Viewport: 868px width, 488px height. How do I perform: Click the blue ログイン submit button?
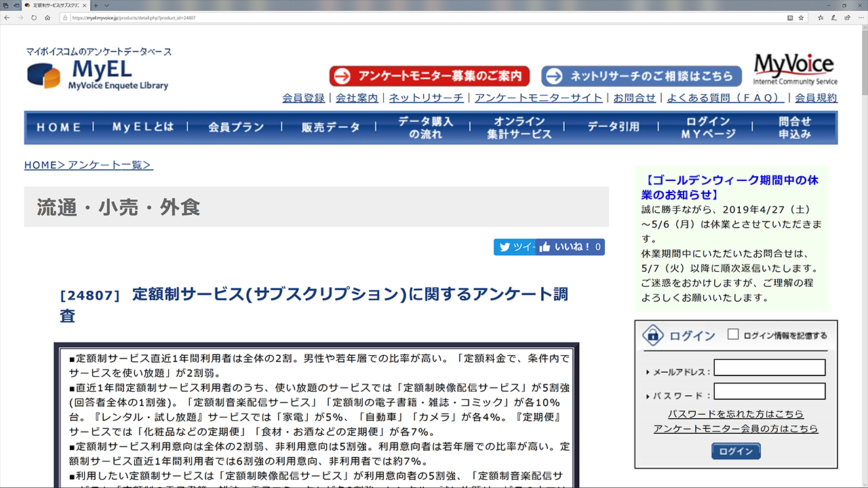(736, 451)
